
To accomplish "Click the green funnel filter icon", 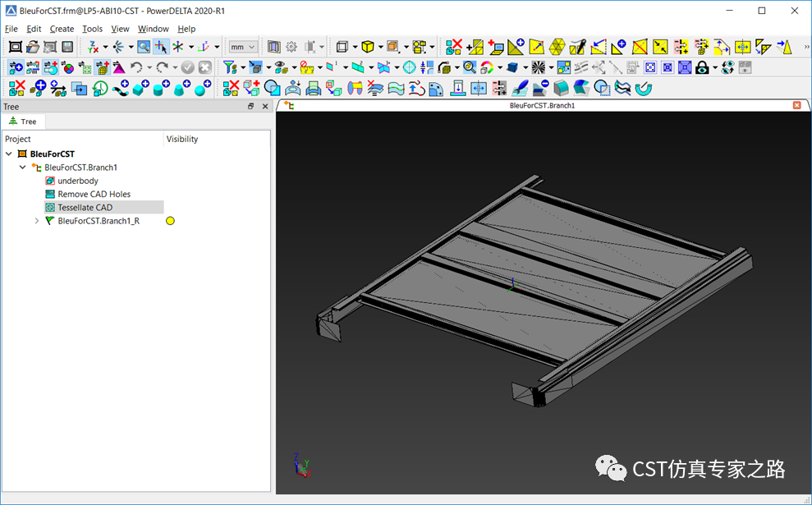I will click(x=229, y=67).
